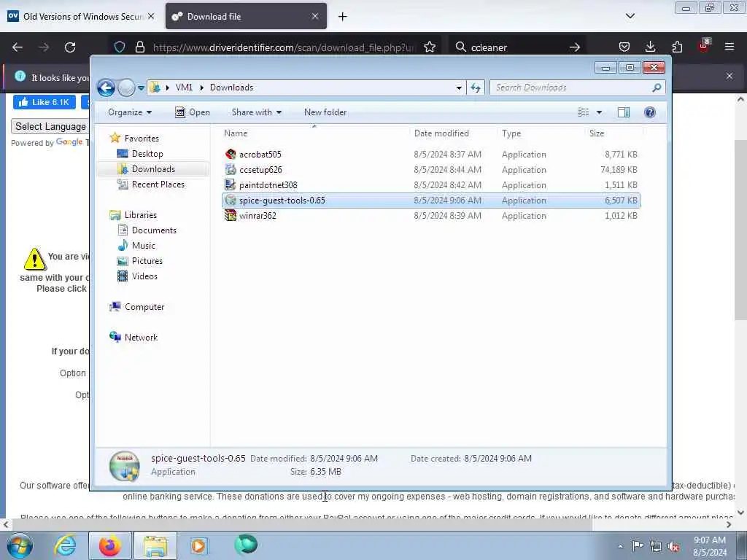Viewport: 747px width, 560px height.
Task: Click Firefox back arrow button
Action: pos(18,47)
